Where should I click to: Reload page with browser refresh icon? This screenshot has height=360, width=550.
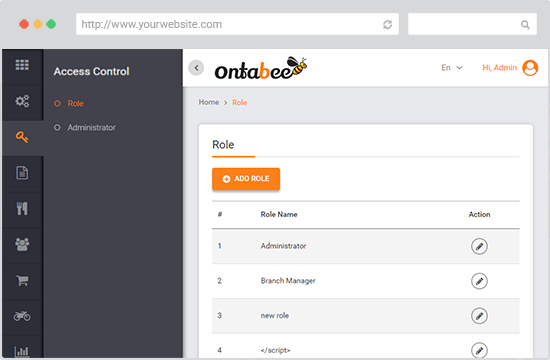[x=387, y=25]
